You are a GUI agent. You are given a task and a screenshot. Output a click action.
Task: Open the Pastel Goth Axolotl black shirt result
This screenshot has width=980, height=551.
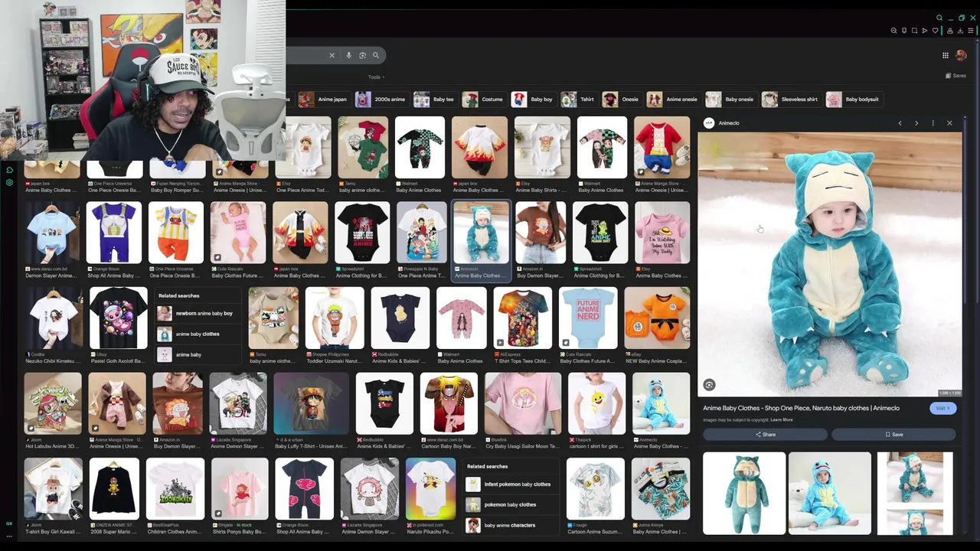click(x=119, y=318)
